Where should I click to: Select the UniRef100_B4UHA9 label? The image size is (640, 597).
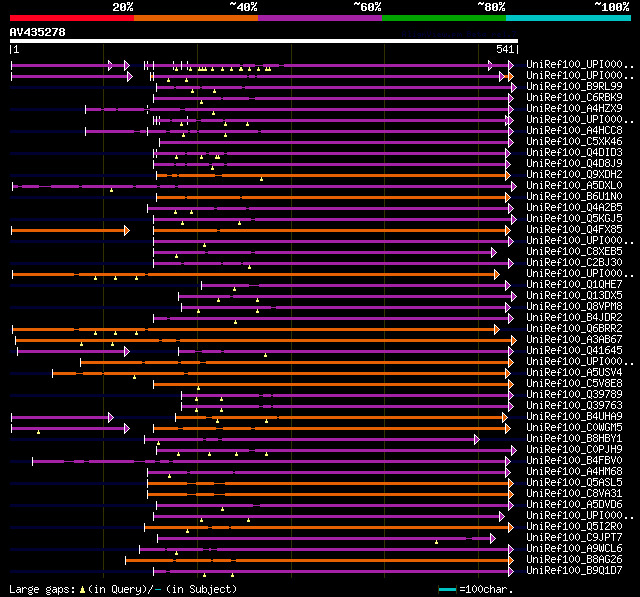[574, 417]
